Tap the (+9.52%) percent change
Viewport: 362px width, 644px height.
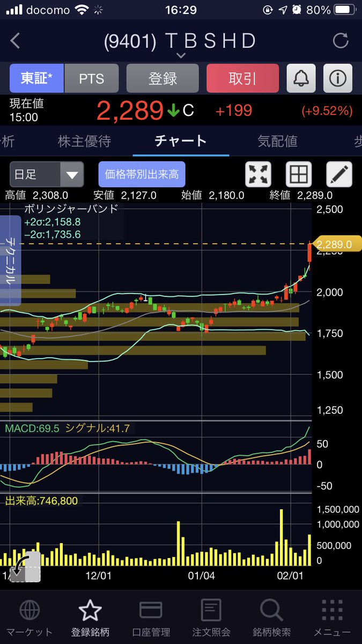tap(327, 111)
